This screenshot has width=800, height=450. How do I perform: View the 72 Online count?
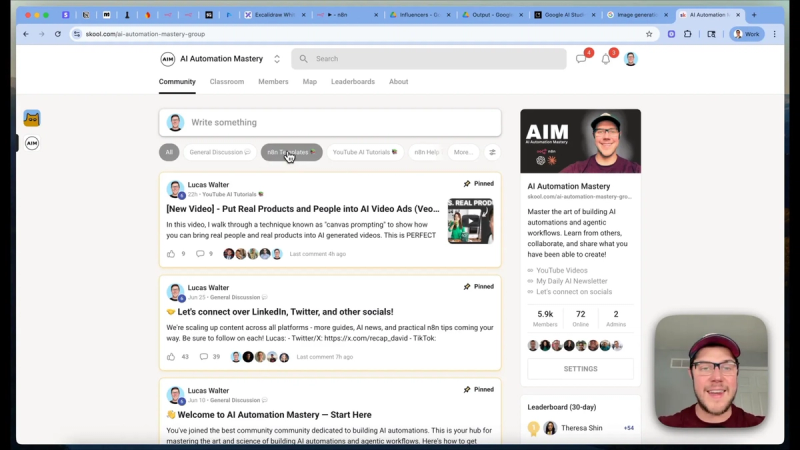[x=581, y=318]
